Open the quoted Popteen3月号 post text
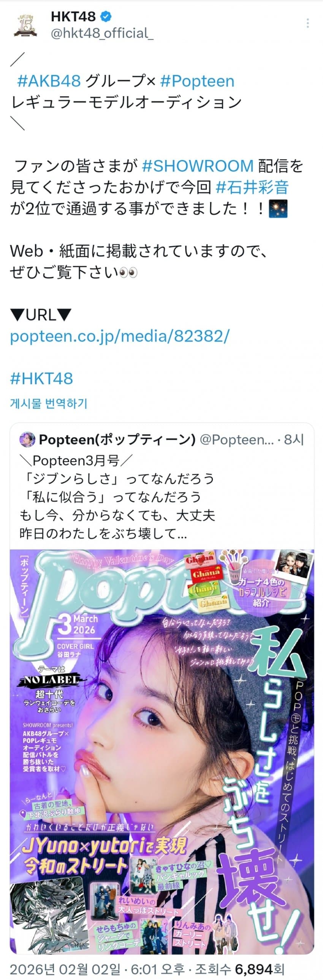 117,497
